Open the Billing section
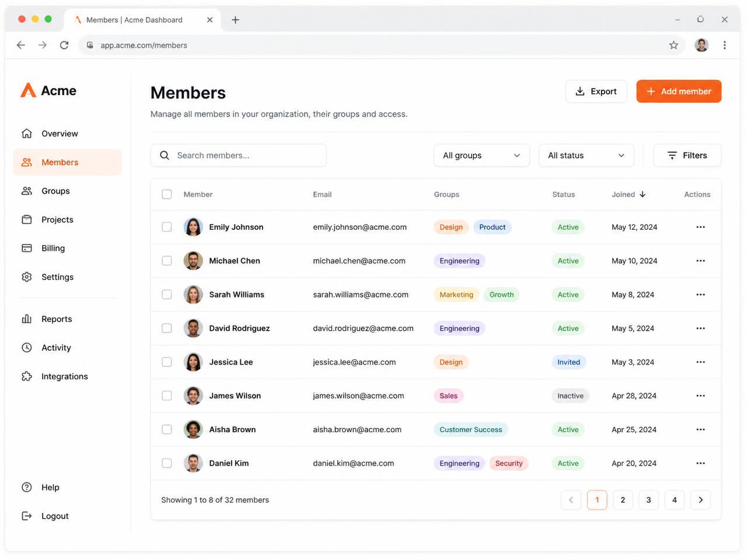Screen dimensions: 747x560 coord(68,248)
